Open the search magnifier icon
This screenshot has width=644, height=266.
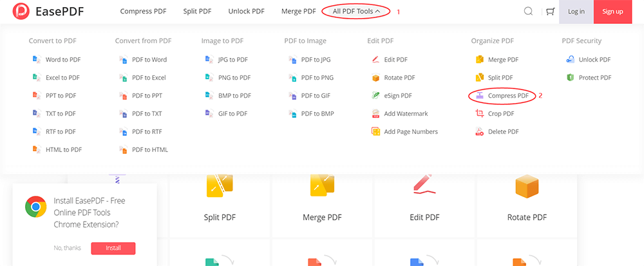tap(528, 12)
